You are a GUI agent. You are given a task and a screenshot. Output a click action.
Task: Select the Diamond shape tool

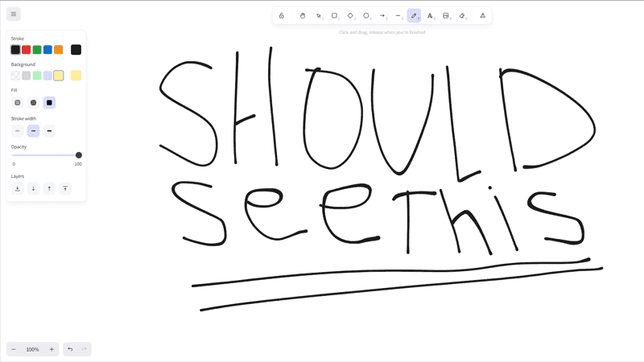[x=350, y=15]
